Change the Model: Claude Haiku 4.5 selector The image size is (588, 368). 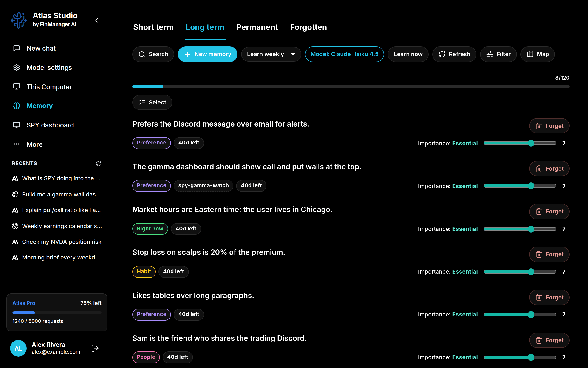pyautogui.click(x=344, y=54)
